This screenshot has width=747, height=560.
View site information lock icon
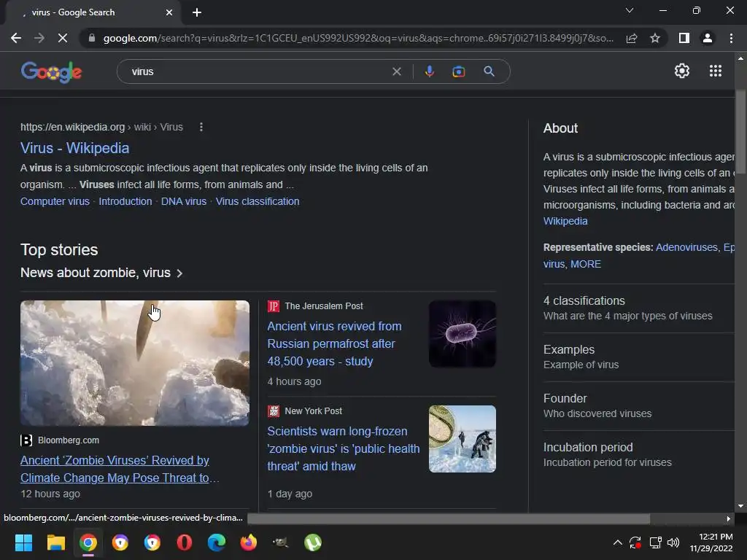[x=92, y=38]
